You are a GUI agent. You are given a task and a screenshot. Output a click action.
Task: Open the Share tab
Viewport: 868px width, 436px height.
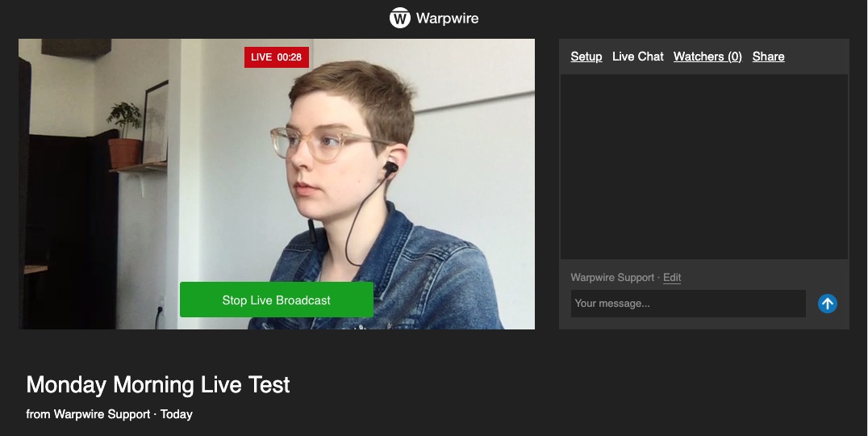pyautogui.click(x=768, y=57)
